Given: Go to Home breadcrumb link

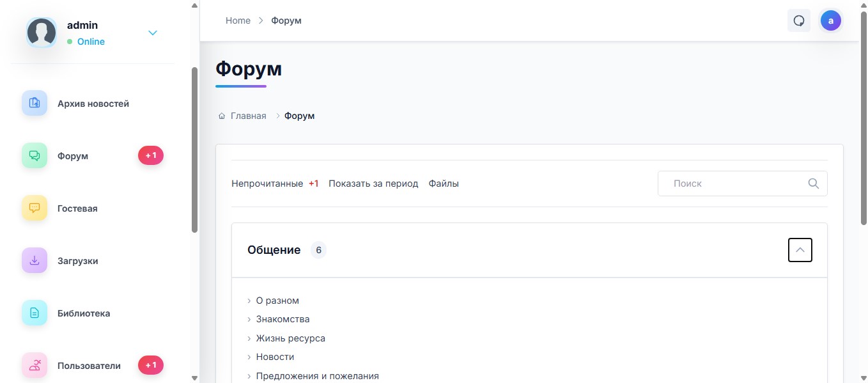Looking at the screenshot, I should point(238,20).
